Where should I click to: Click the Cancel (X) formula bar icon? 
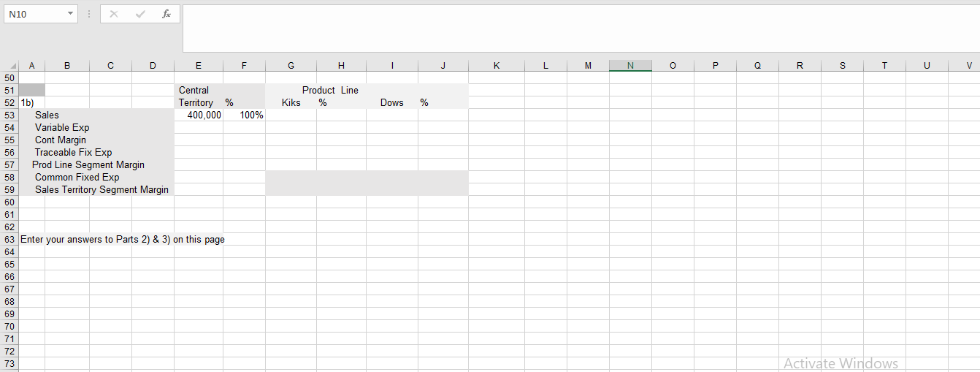tap(114, 14)
